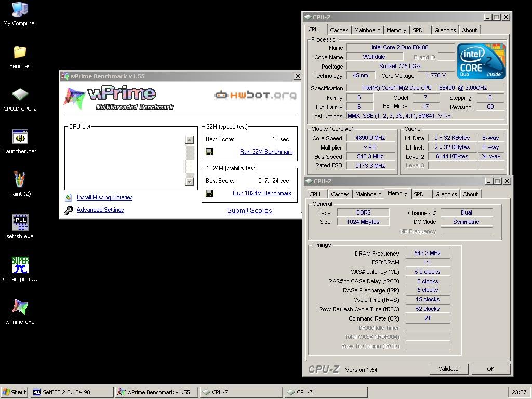Click bottom CPU-Z window title icon
The image size is (532, 399).
(x=309, y=181)
